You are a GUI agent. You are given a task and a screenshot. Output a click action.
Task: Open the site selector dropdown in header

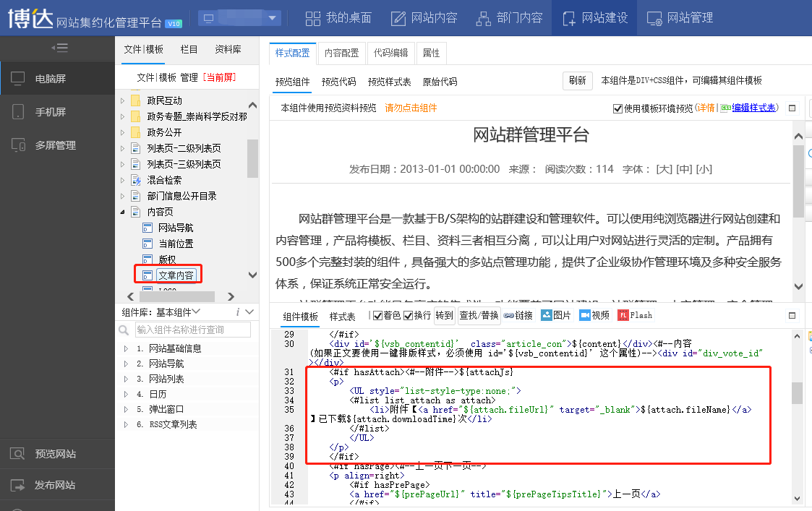(240, 18)
